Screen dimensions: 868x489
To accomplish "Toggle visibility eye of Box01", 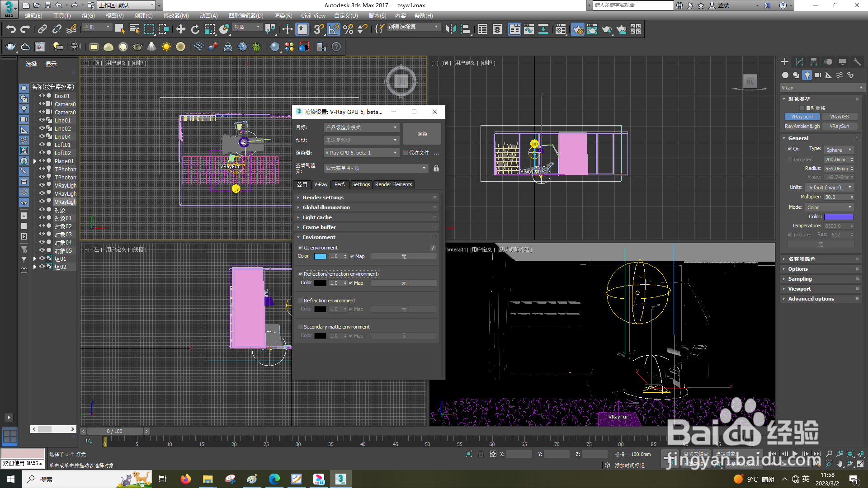I will coord(42,96).
